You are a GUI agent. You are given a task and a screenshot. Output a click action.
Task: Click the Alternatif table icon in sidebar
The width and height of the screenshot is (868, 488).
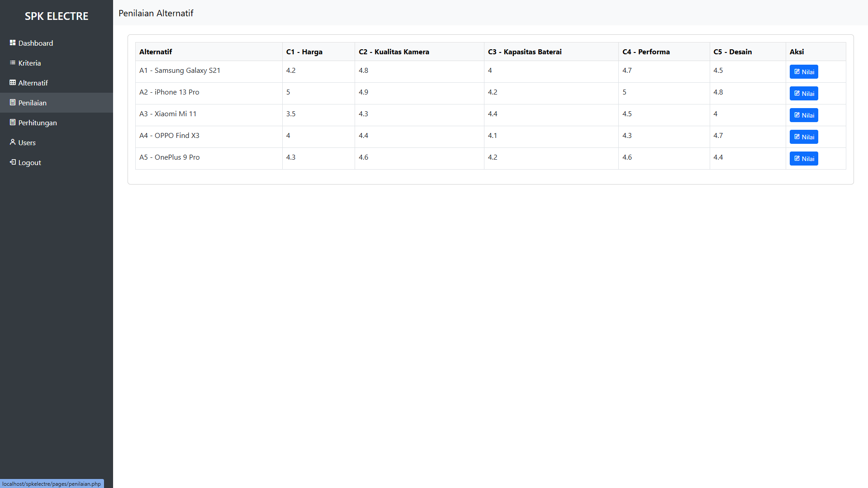(13, 82)
